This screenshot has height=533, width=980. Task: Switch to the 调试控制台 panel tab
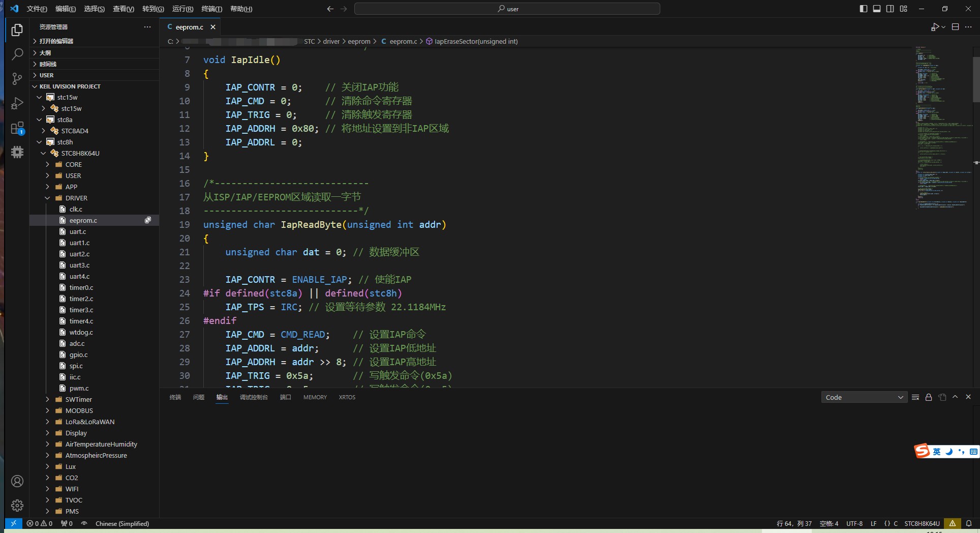click(254, 397)
